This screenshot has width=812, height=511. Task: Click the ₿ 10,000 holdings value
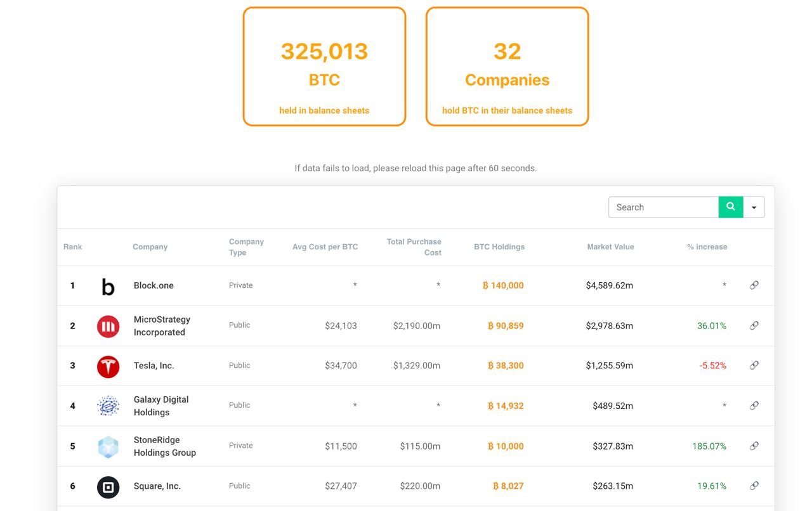[506, 446]
